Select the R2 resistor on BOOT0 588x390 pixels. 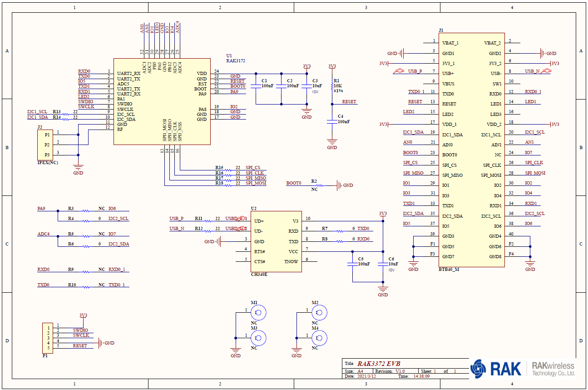pyautogui.click(x=319, y=185)
